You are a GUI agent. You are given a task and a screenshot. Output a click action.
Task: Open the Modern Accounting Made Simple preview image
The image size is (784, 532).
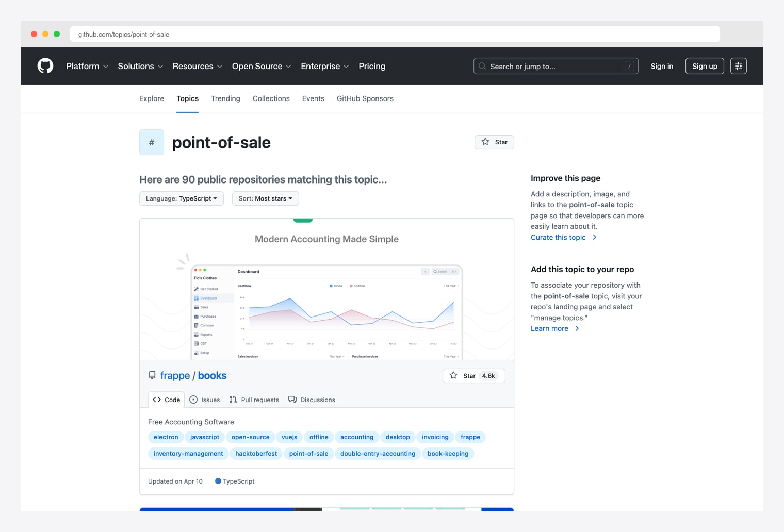tap(326, 289)
